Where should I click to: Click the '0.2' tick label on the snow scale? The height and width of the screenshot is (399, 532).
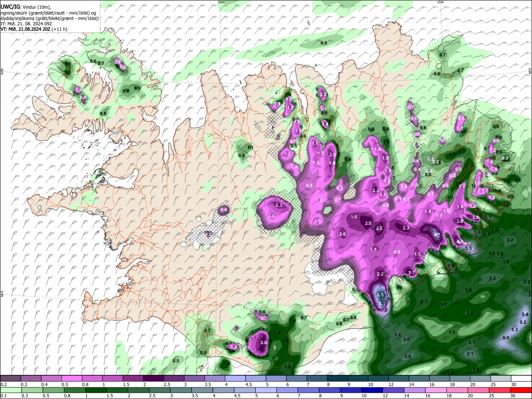3,384
